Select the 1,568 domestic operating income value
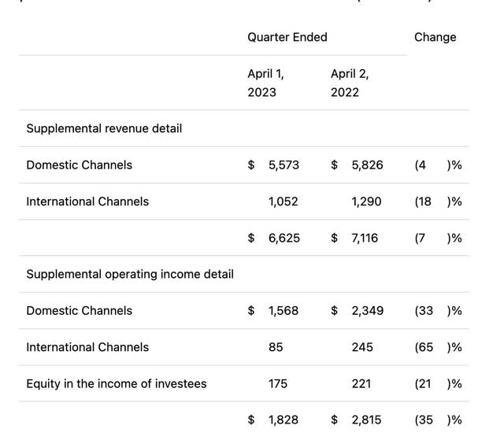Screen dimensions: 504x440 pyautogui.click(x=283, y=311)
